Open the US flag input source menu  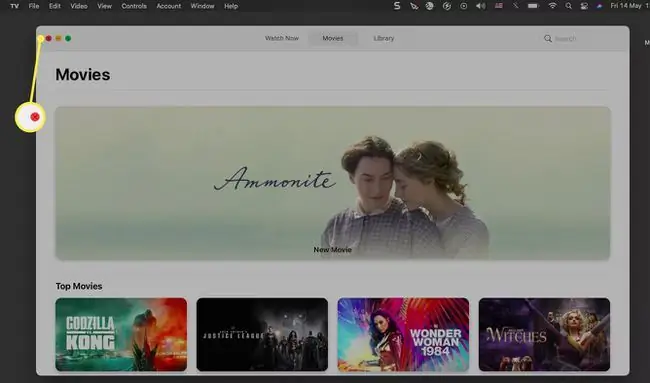499,6
